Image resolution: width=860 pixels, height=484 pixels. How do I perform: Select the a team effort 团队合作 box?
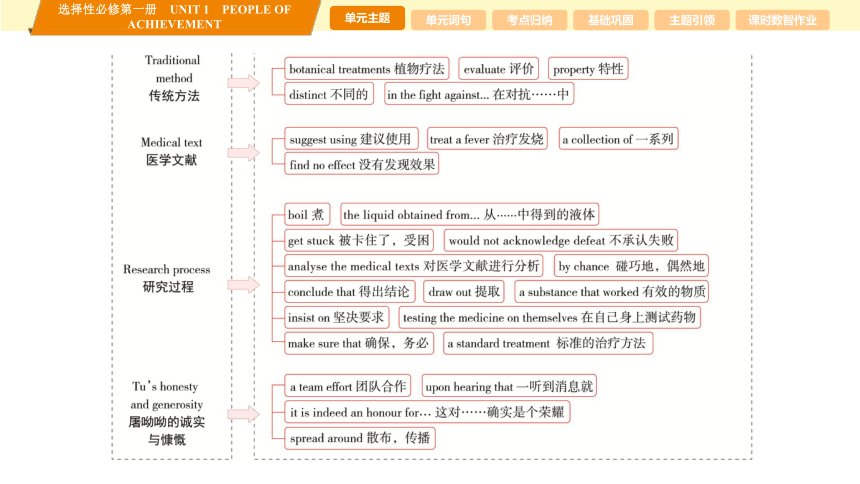[348, 386]
